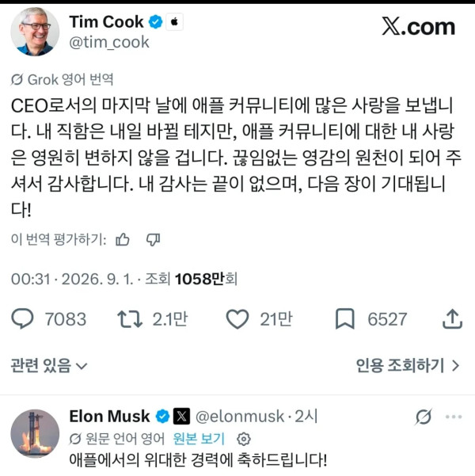
Task: Click the 1058만 view count
Action: click(199, 279)
